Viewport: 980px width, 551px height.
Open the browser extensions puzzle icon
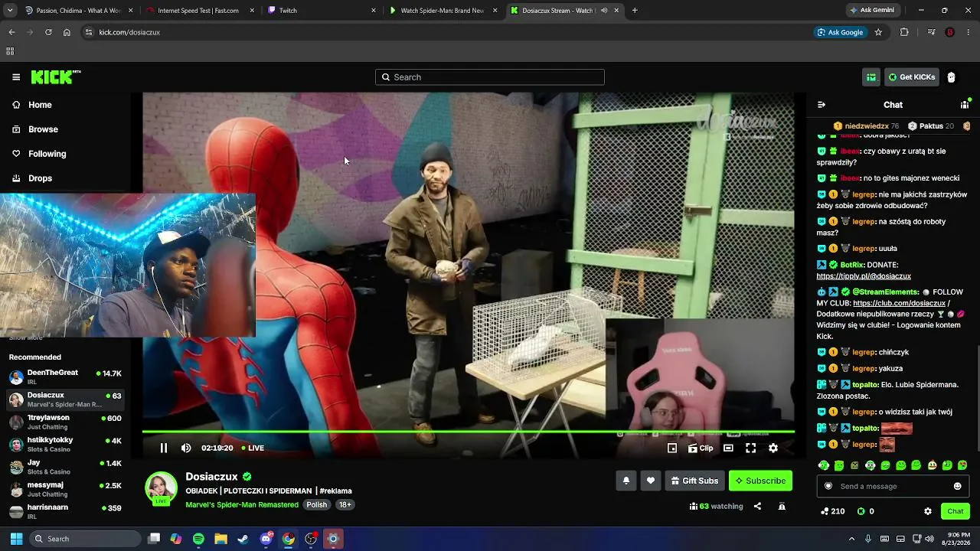(904, 32)
